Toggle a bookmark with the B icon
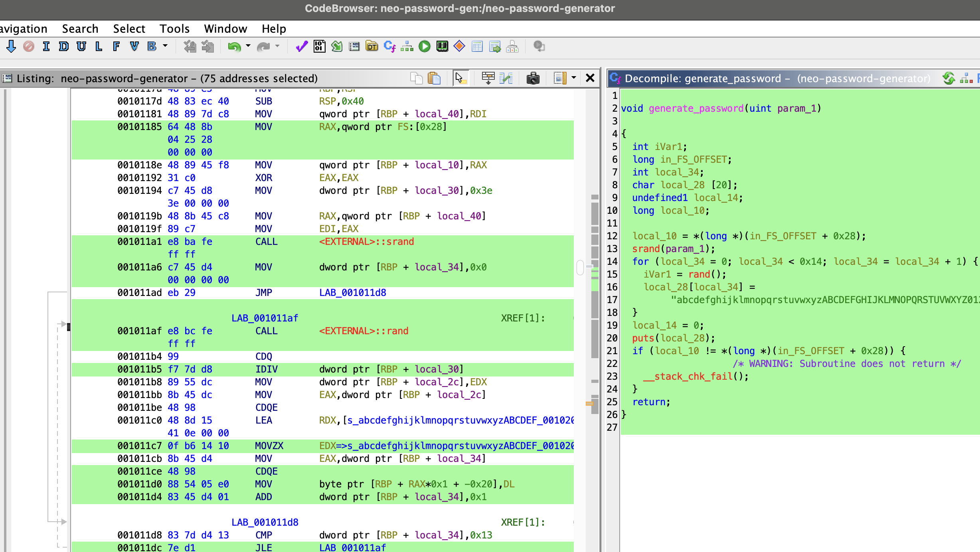This screenshot has width=980, height=552. click(x=150, y=46)
